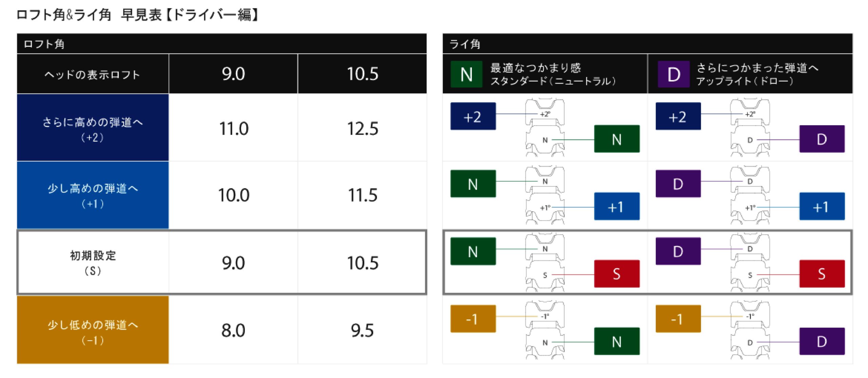Select the 少し低めの弾道へ (-1) row header

[x=93, y=330]
